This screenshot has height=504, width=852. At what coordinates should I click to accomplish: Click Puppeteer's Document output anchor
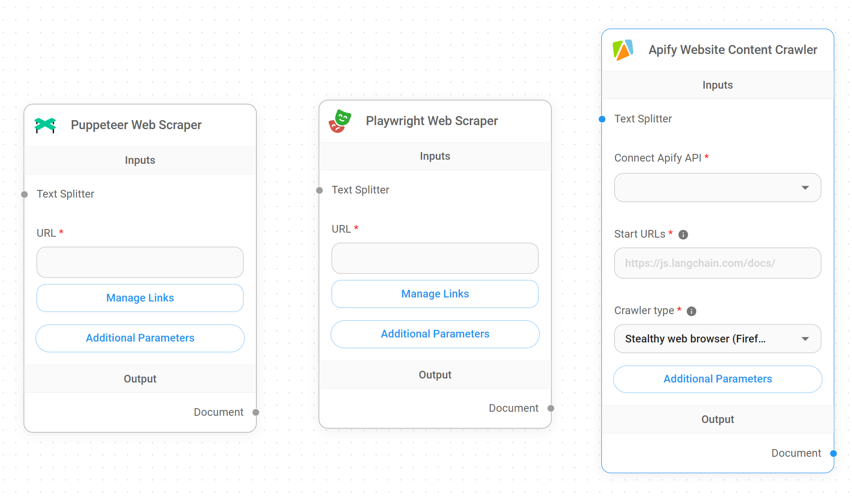point(256,412)
